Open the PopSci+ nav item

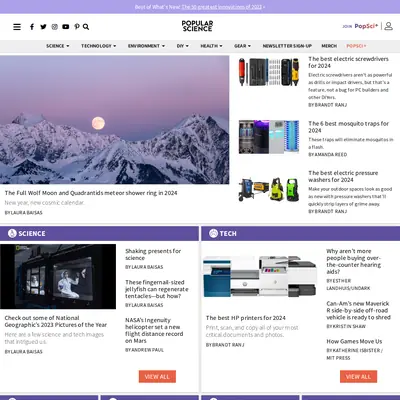pyautogui.click(x=356, y=46)
